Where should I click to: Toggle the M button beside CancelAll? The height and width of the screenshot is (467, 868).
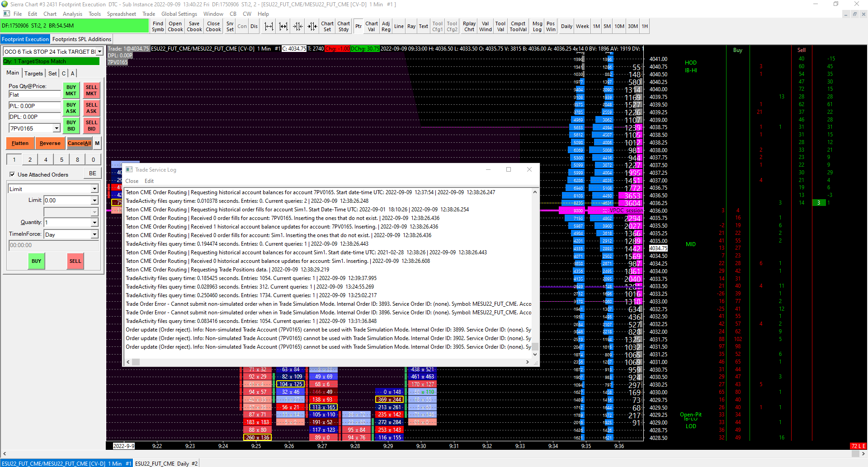[x=97, y=143]
